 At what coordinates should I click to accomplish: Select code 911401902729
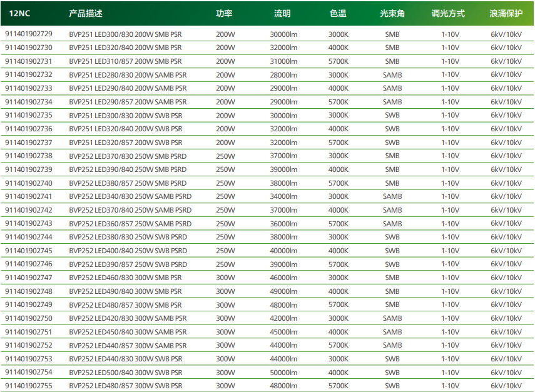tap(29, 34)
